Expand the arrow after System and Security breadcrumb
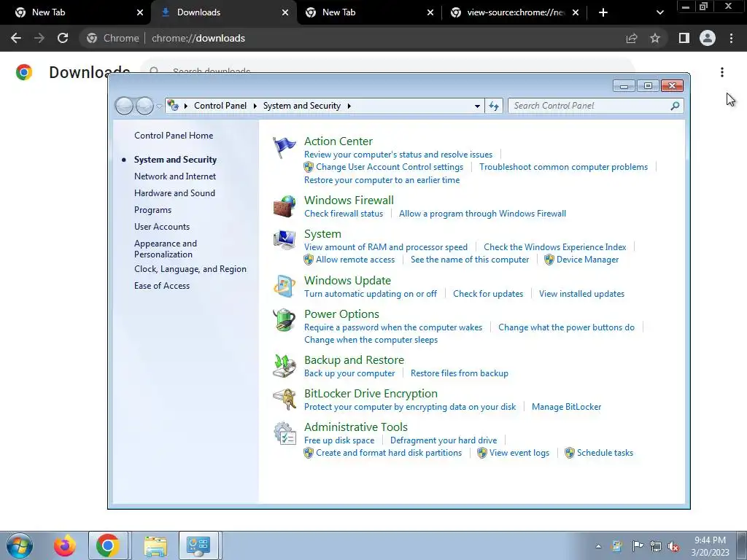The width and height of the screenshot is (747, 560). pyautogui.click(x=349, y=106)
